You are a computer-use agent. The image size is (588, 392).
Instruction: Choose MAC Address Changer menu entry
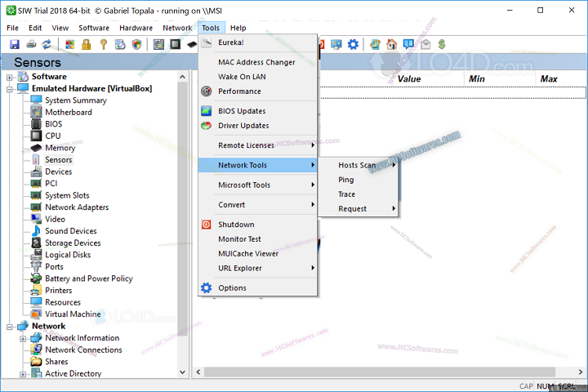point(256,62)
